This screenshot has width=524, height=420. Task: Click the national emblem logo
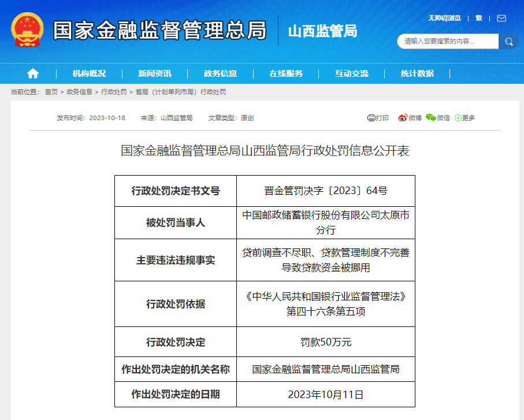point(27,30)
